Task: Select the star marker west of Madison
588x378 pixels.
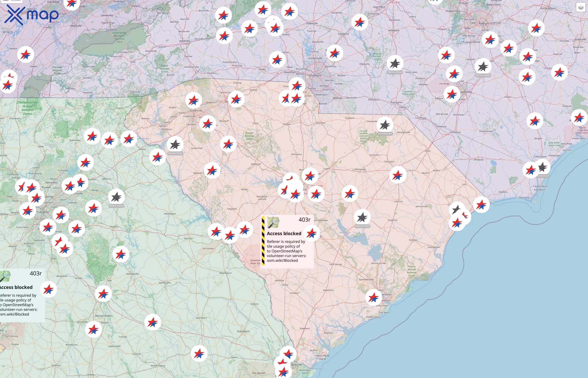Action: (77, 228)
